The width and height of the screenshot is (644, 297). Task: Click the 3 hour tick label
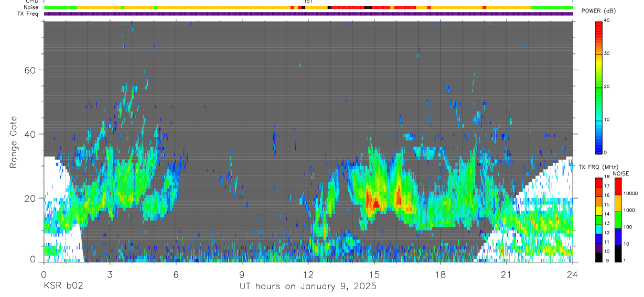[110, 274]
